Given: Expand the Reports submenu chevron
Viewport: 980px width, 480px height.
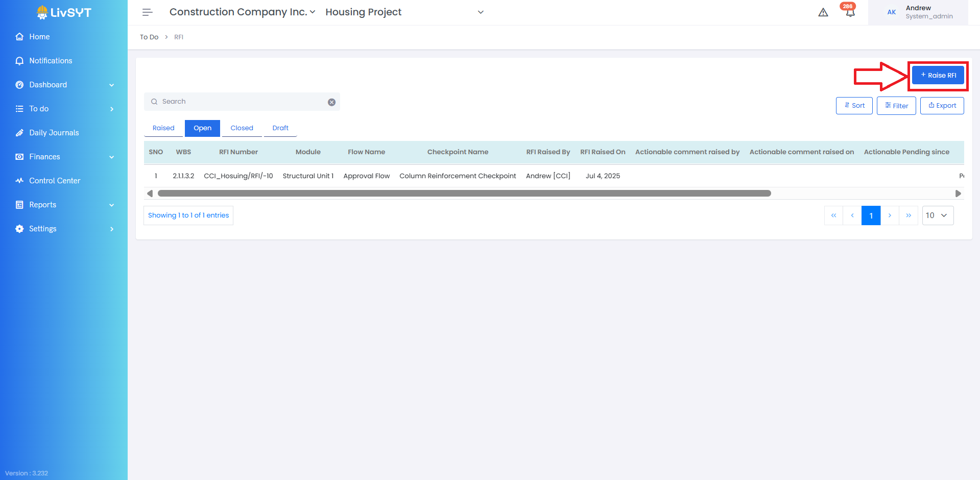Looking at the screenshot, I should tap(112, 205).
